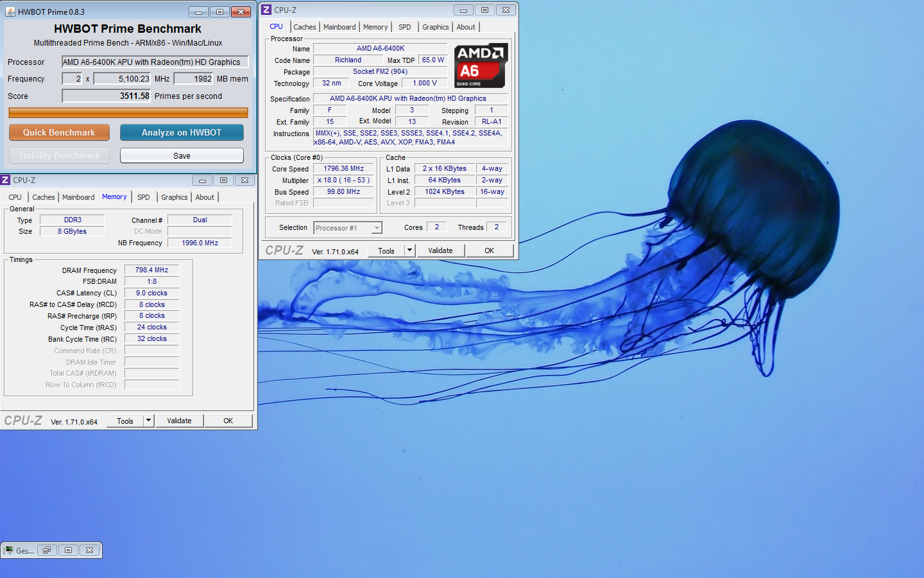Close the minimized Ges... window

(x=89, y=550)
